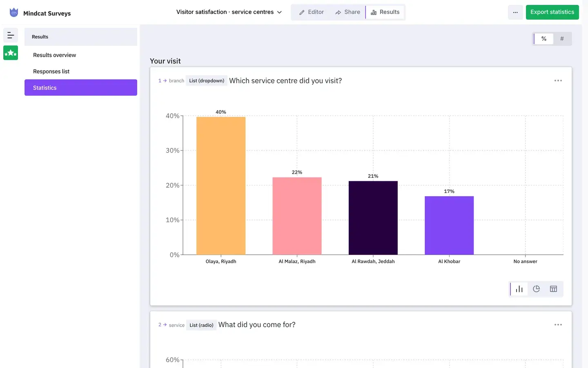Click the Mindcat Surveys logo icon

(14, 12)
